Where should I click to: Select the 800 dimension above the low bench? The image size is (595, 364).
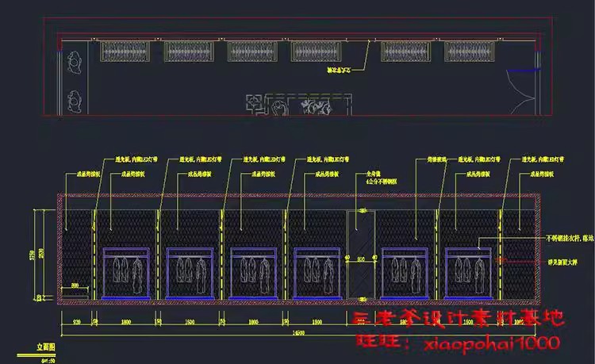coord(75,285)
